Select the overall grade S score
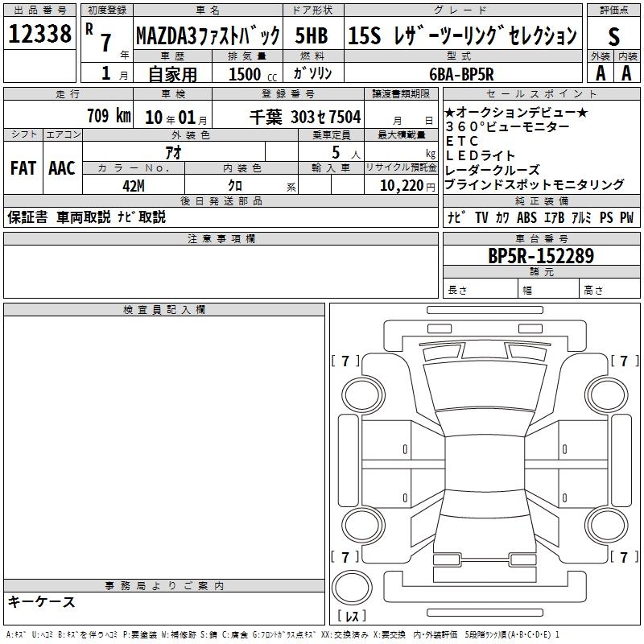644x644 pixels. 613,35
